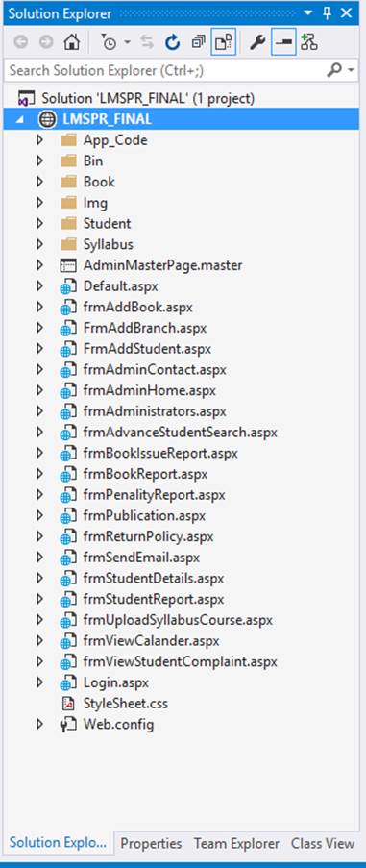Open Properties wrench icon
This screenshot has height=868, width=366.
coord(257,42)
